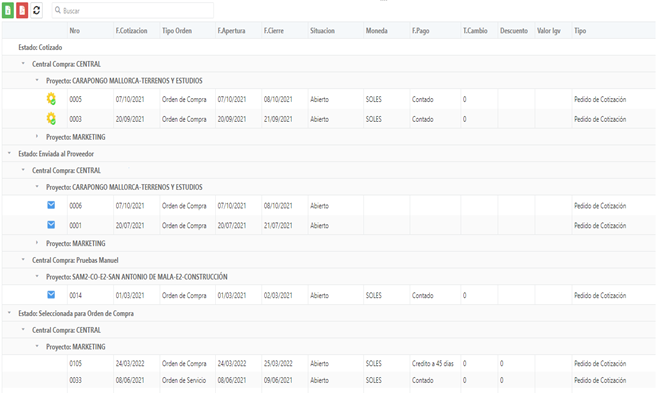
Task: Click the Tipo Orden column header
Action: coord(177,31)
